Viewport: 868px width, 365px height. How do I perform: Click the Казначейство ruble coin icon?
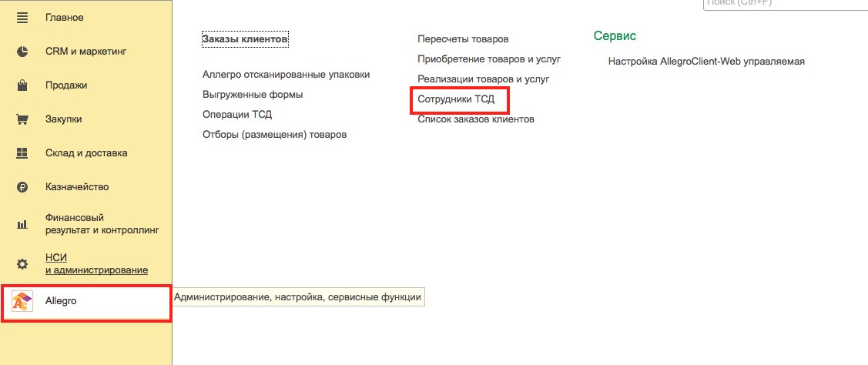[22, 187]
